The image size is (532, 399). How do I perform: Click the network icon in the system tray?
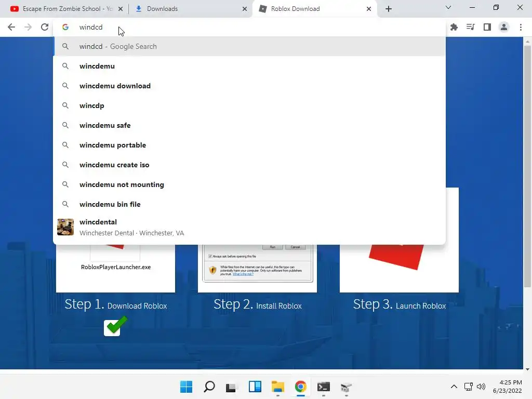(469, 387)
